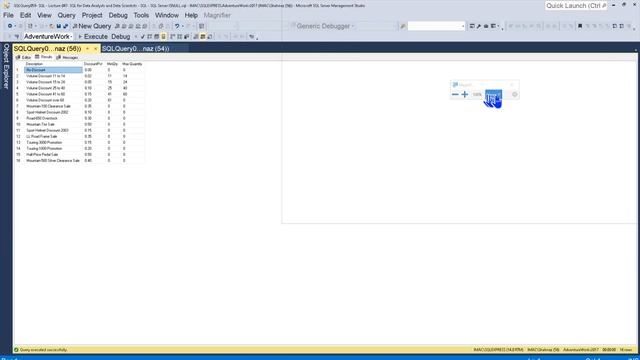Select the Mountain-100 Clearance Sale cell

pos(53,106)
